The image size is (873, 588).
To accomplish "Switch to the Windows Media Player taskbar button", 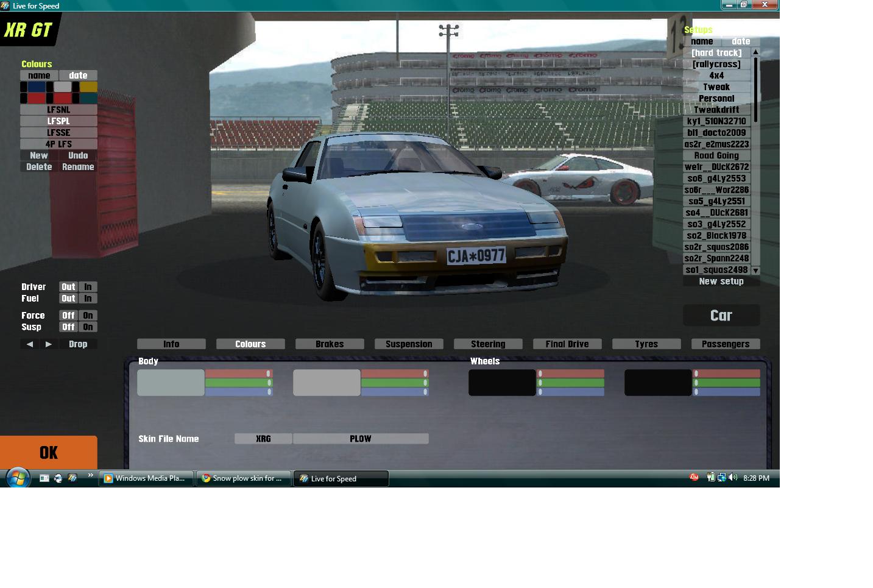I will 146,478.
